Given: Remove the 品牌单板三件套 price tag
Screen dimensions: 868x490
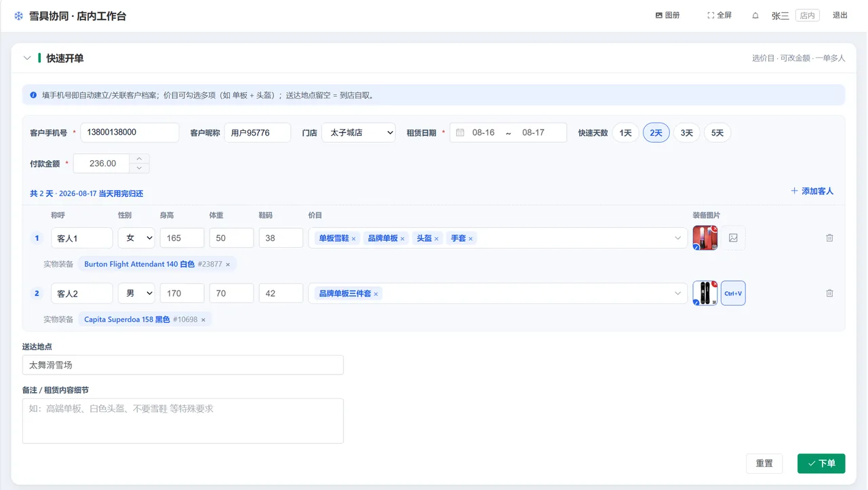Looking at the screenshot, I should [x=376, y=294].
